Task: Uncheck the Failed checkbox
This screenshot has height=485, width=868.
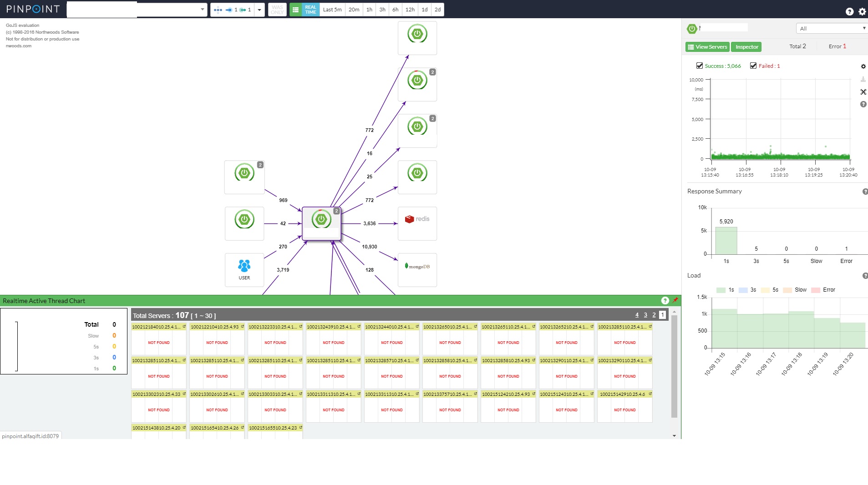Action: [x=753, y=66]
